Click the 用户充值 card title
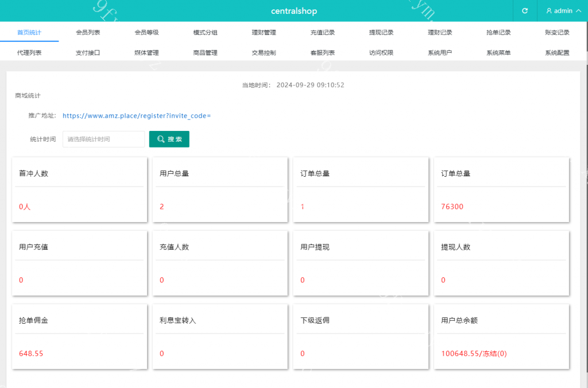This screenshot has height=388, width=588. click(33, 247)
